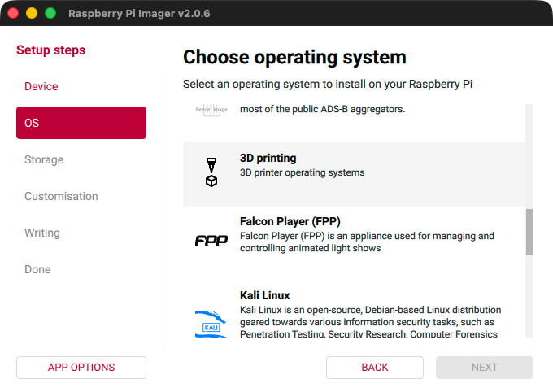Open the Customisation setup step
553x392 pixels.
(x=61, y=196)
